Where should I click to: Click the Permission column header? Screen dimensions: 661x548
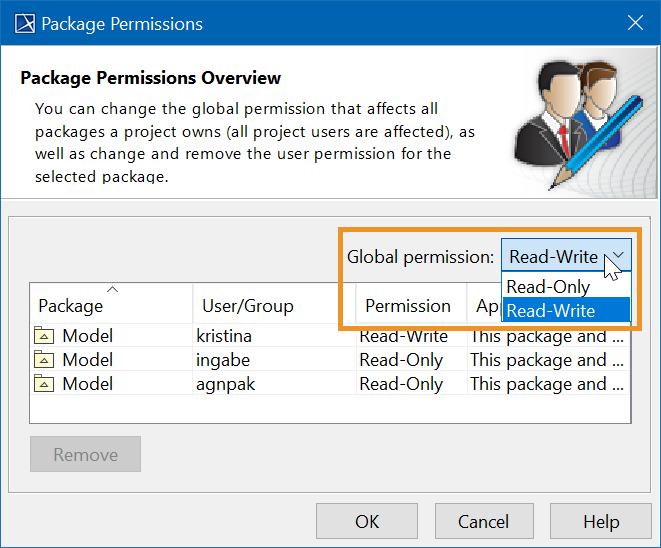408,305
